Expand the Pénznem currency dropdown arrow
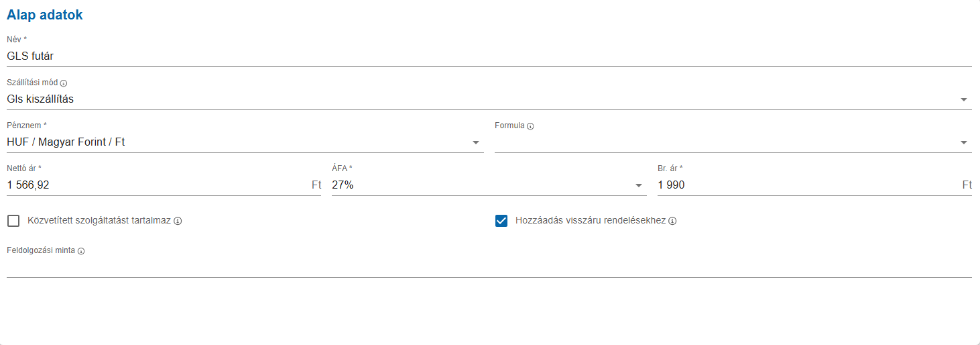Screen dimensions: 980x345 pos(476,142)
